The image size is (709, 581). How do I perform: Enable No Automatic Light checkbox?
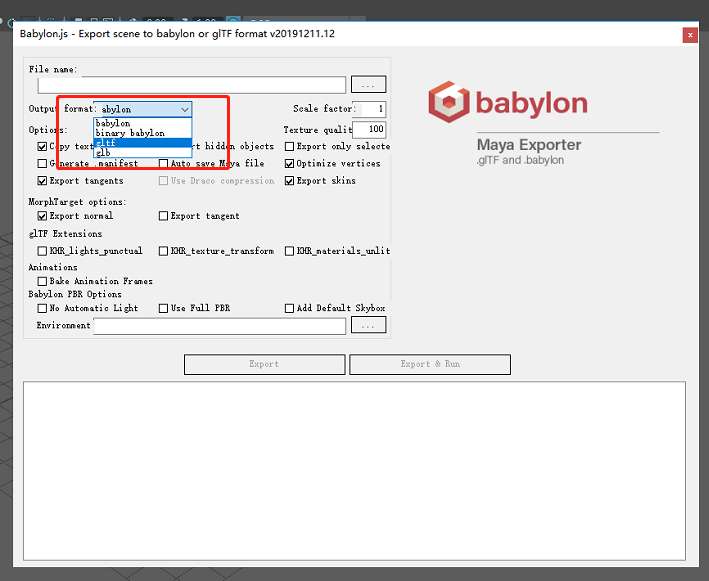coord(42,308)
